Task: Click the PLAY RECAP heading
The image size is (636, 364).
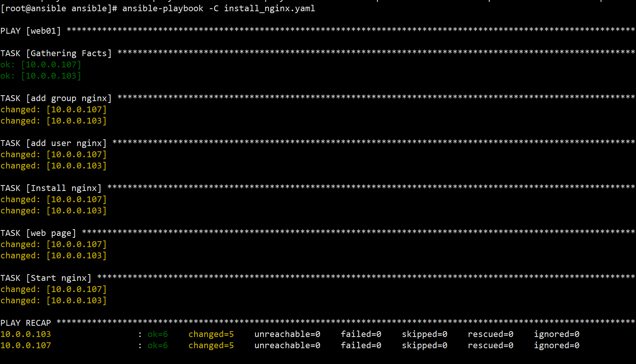Action: click(26, 323)
